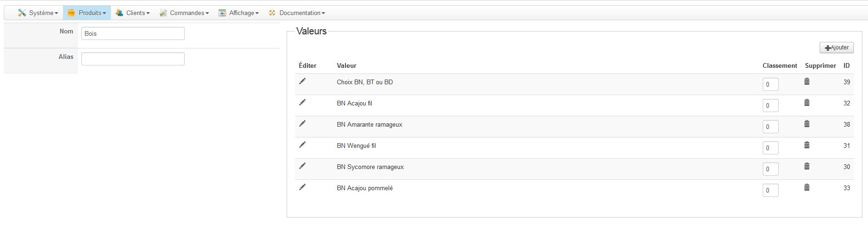Viewport: 868px width, 226px height.
Task: Delete the BN Acajou pommelé value
Action: (x=807, y=187)
